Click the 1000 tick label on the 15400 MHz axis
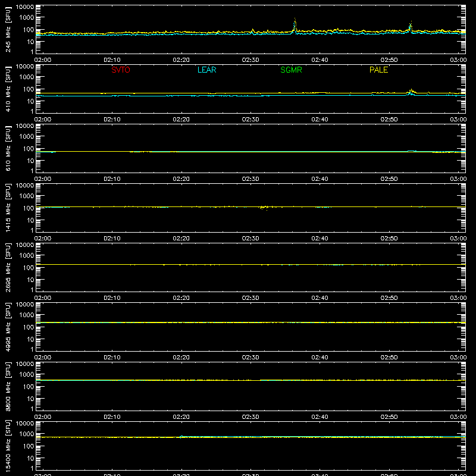The image size is (476, 476). pyautogui.click(x=27, y=434)
